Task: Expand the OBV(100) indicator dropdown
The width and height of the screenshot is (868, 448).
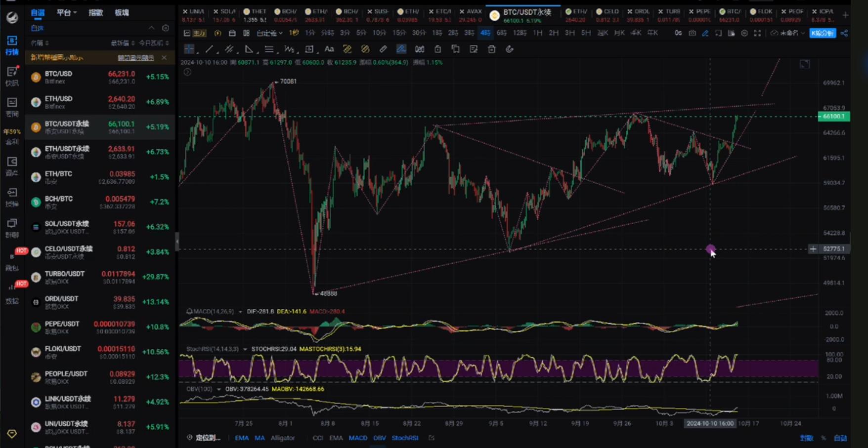Action: 218,389
